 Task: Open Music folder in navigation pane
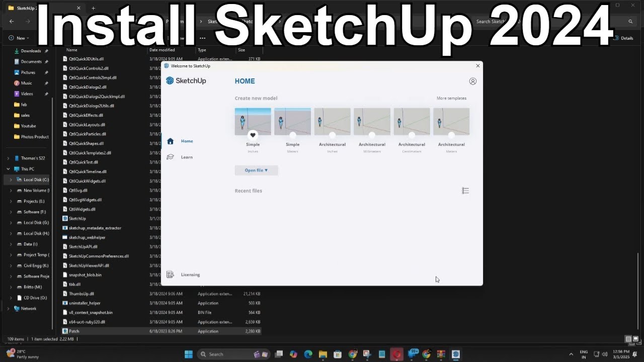[x=26, y=83]
